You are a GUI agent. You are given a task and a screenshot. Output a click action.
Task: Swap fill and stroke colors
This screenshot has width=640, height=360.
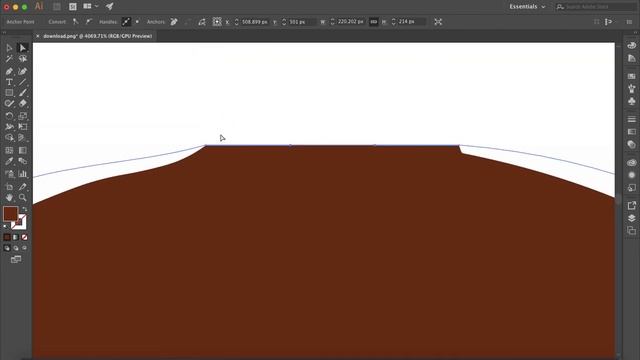pyautogui.click(x=24, y=209)
